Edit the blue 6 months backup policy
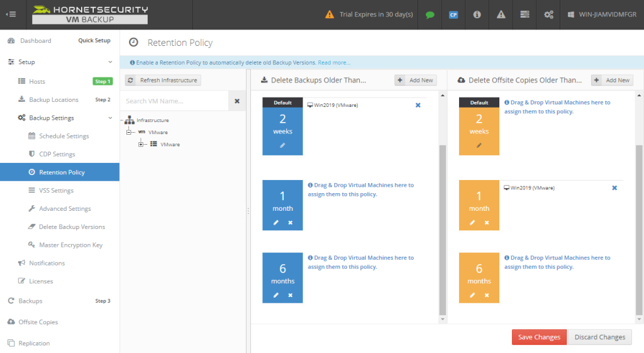Viewport: 644px width, 353px height. [276, 295]
